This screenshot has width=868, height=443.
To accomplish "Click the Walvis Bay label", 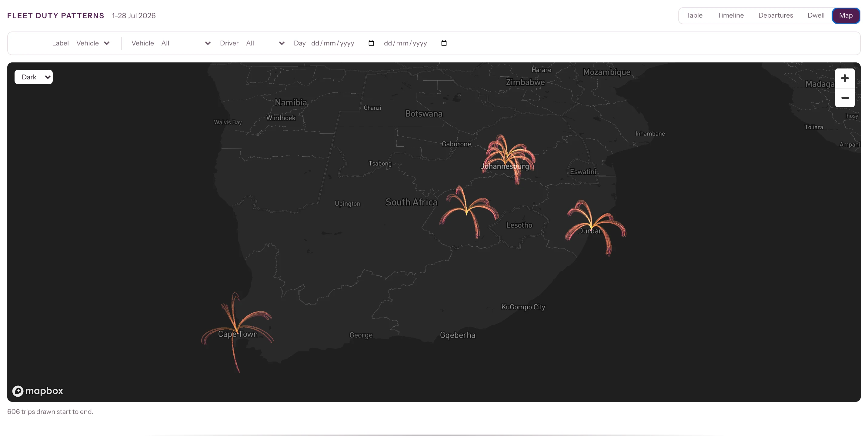I will tap(228, 122).
